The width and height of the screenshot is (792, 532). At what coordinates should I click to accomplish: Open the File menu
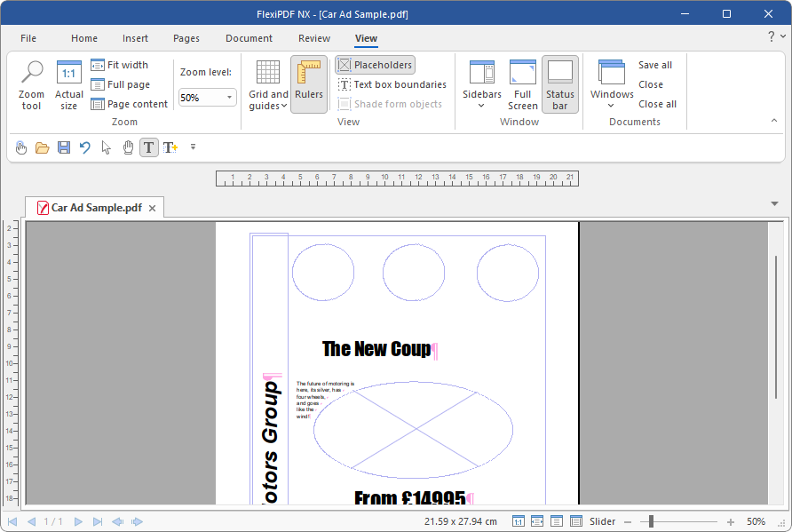[x=28, y=38]
